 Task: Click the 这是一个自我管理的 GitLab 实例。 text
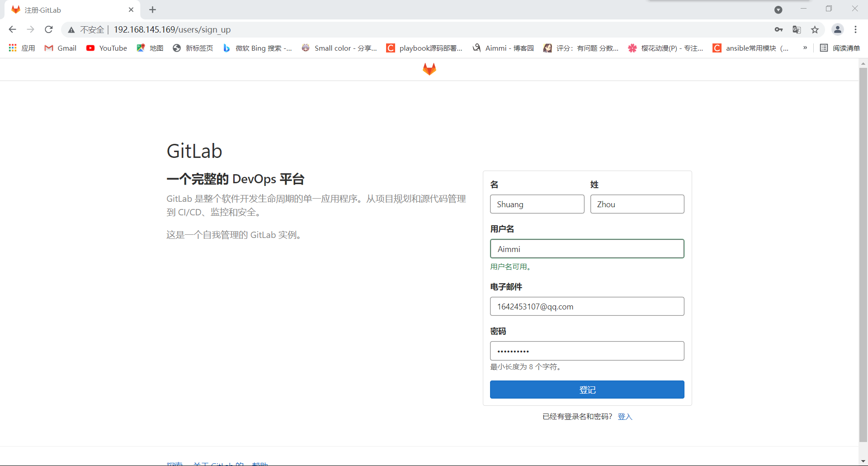tap(234, 235)
